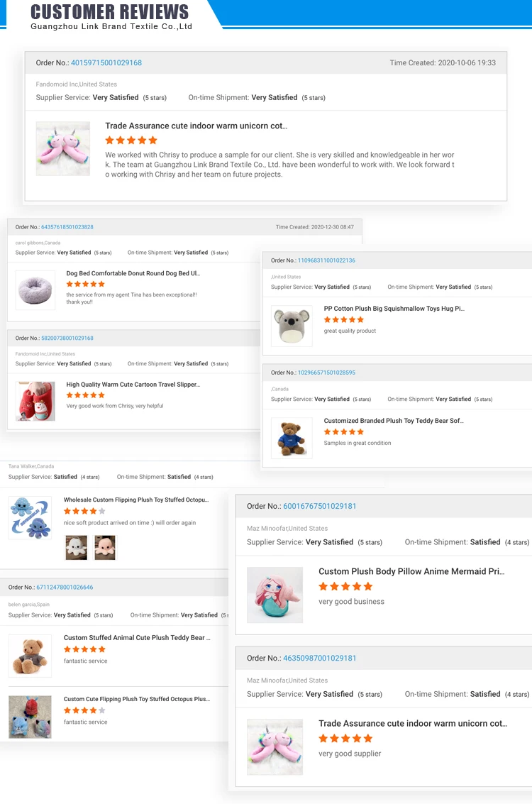Viewport: 532px width, 804px height.
Task: Open order number 67112478001026646 link
Action: coord(65,587)
